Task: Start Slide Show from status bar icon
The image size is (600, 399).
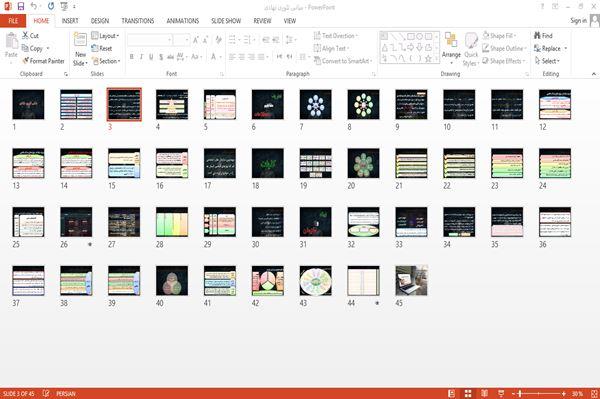Action: (501, 393)
